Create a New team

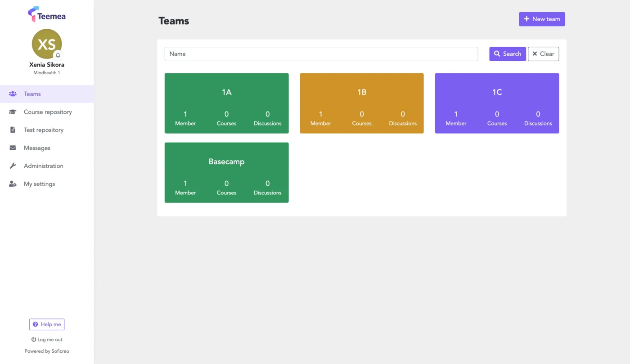point(542,19)
